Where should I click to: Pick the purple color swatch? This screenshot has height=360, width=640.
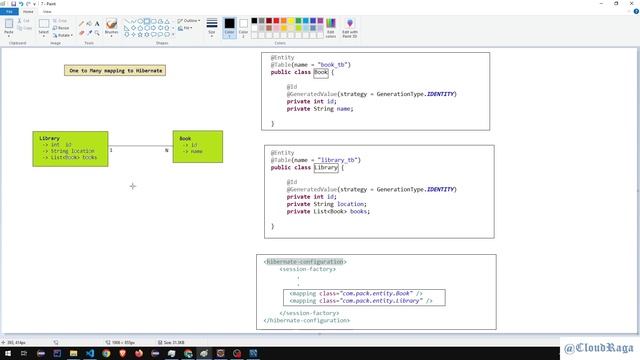coord(320,20)
